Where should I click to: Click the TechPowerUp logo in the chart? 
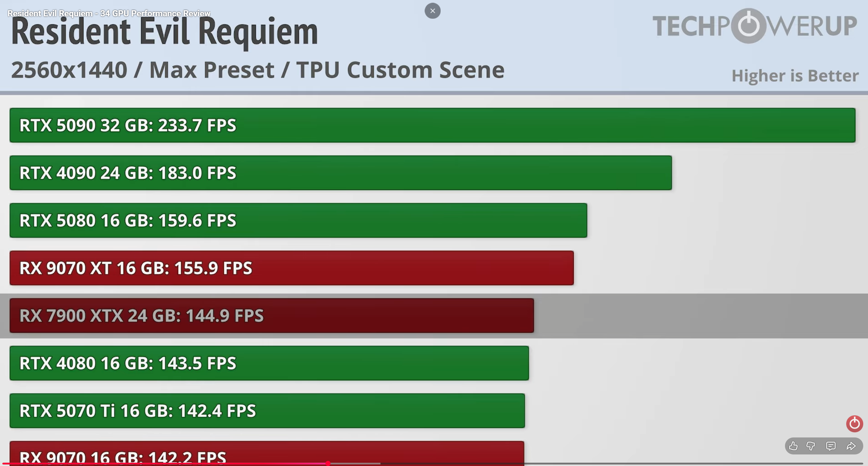click(754, 26)
